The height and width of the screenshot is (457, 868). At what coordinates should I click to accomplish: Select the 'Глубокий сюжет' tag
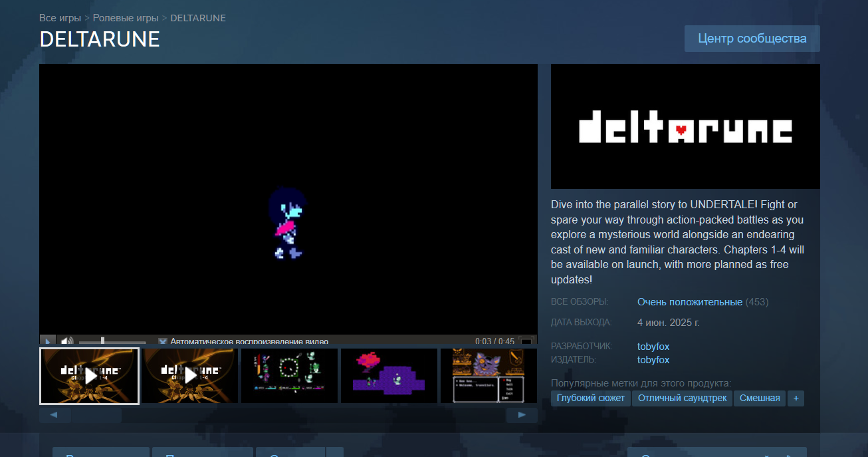[x=591, y=398]
